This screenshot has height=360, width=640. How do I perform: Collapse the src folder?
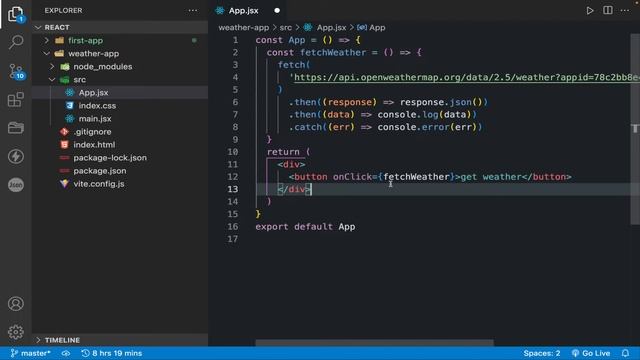click(120, 80)
